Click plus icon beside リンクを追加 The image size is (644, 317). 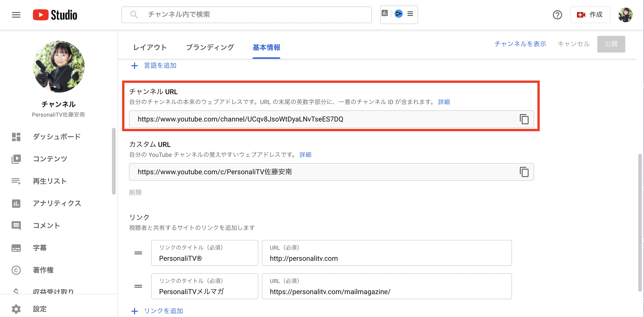coord(135,311)
